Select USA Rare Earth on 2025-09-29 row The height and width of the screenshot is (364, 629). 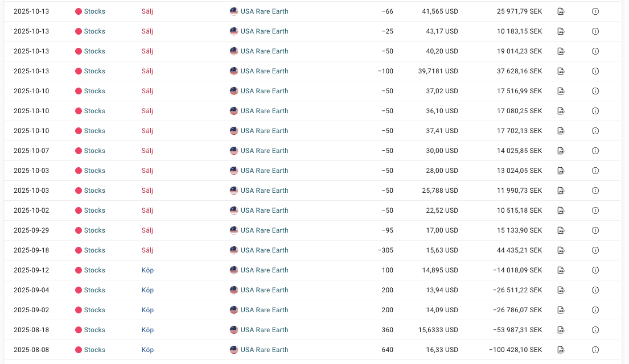[x=264, y=230]
